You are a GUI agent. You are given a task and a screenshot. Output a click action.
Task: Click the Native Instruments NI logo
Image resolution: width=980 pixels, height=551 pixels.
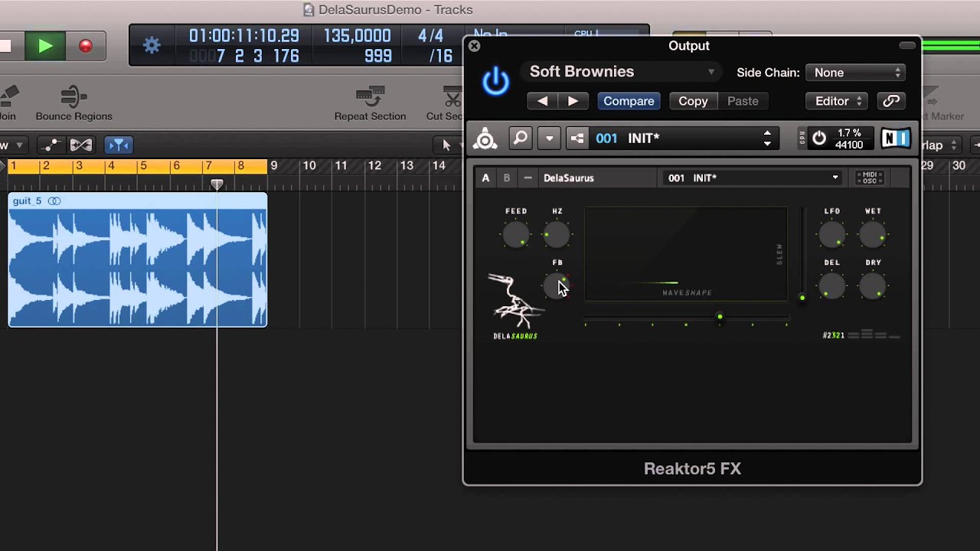[895, 139]
